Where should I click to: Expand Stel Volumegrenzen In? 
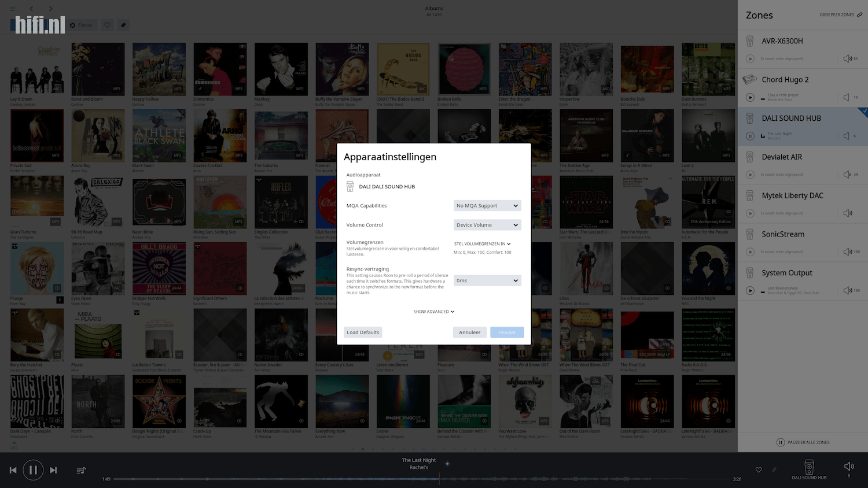click(x=482, y=244)
